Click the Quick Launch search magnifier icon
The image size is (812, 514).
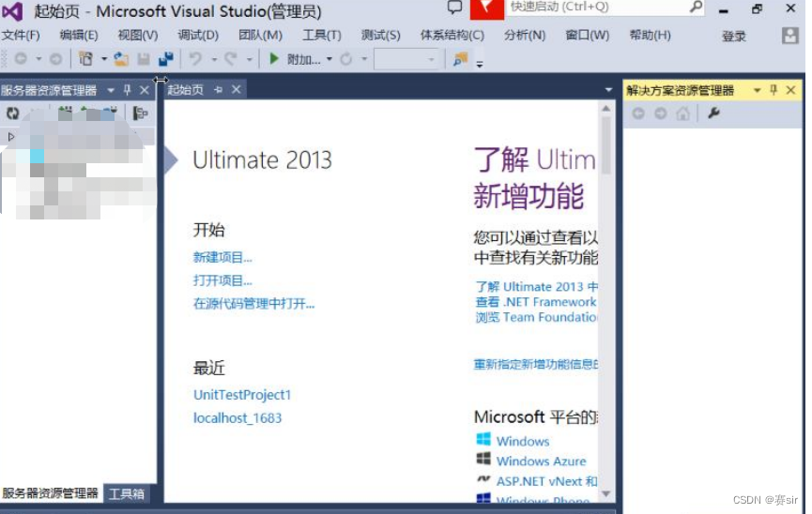(x=697, y=7)
